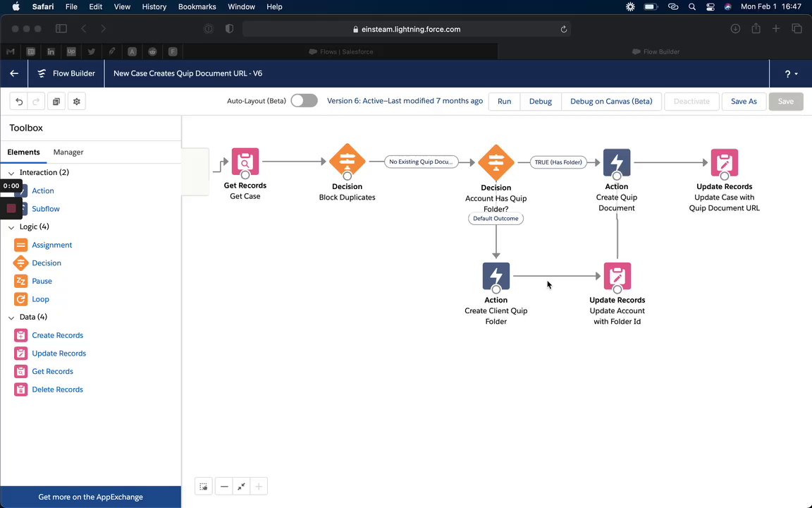Click the Default Outcome connector label
812x508 pixels.
pyautogui.click(x=496, y=219)
